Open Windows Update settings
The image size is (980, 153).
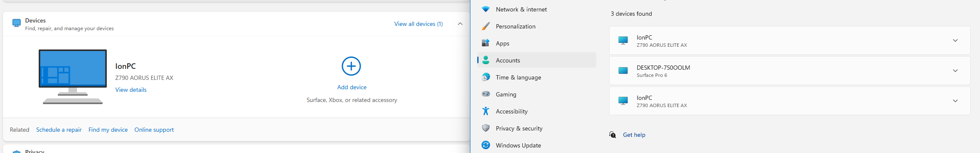pos(537,145)
